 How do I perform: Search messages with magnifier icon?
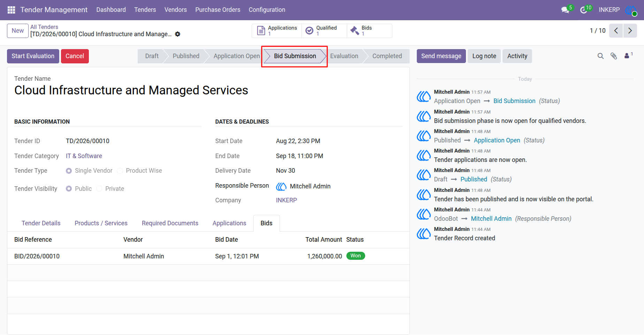[600, 56]
